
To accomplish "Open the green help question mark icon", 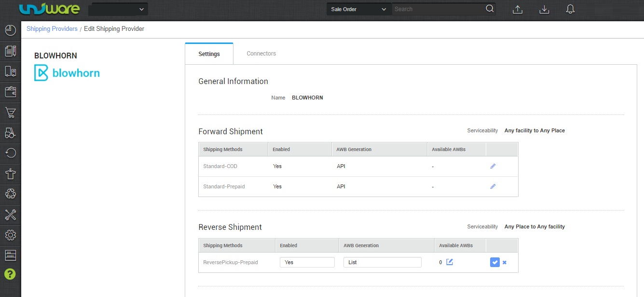I will pos(10,274).
